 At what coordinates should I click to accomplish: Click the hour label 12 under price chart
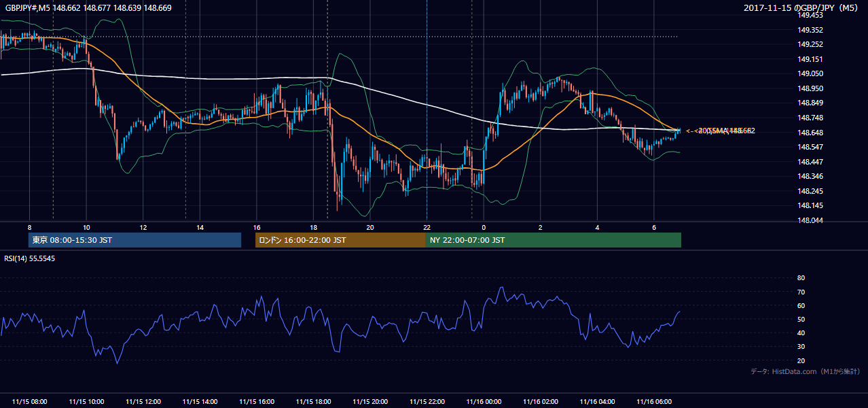coord(143,227)
